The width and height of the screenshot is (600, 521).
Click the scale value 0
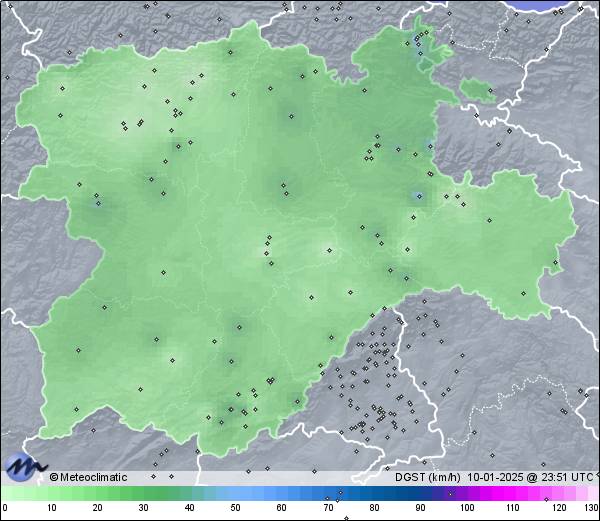pos(5,508)
